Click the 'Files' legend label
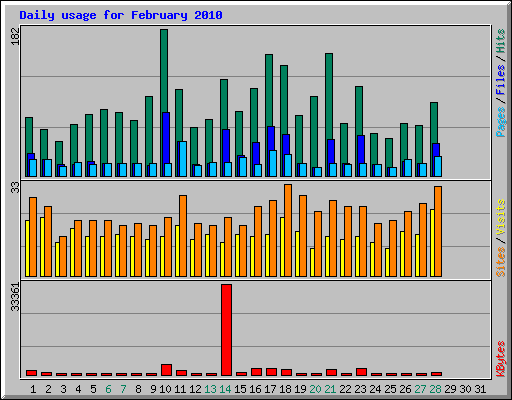512x400 pixels. point(500,80)
